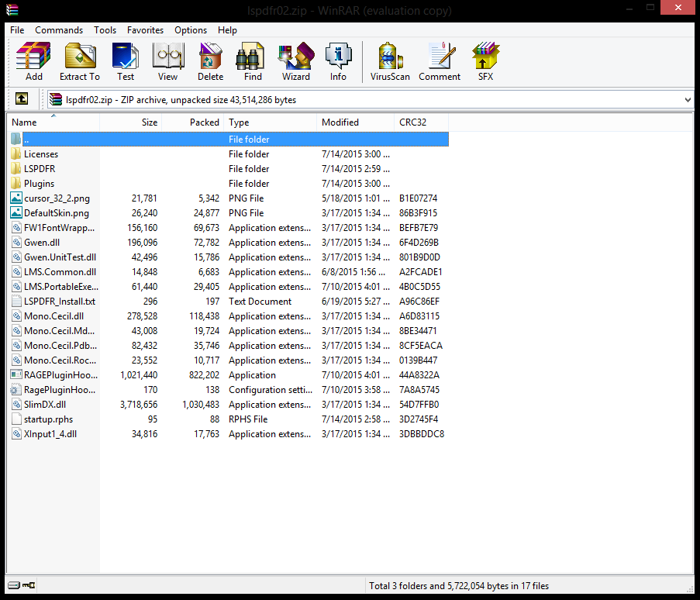Sort by the Type column header

270,122
